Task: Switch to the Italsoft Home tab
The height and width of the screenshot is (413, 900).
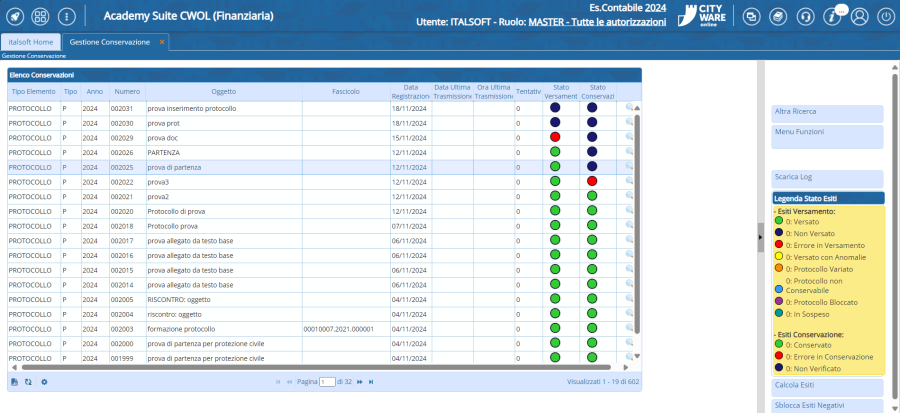Action: click(30, 43)
